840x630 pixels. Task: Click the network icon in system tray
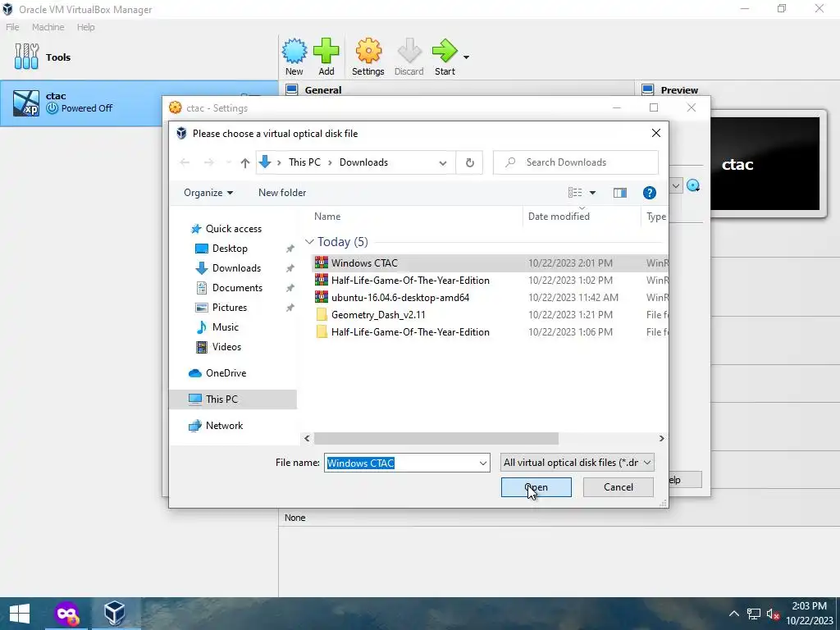coord(754,614)
